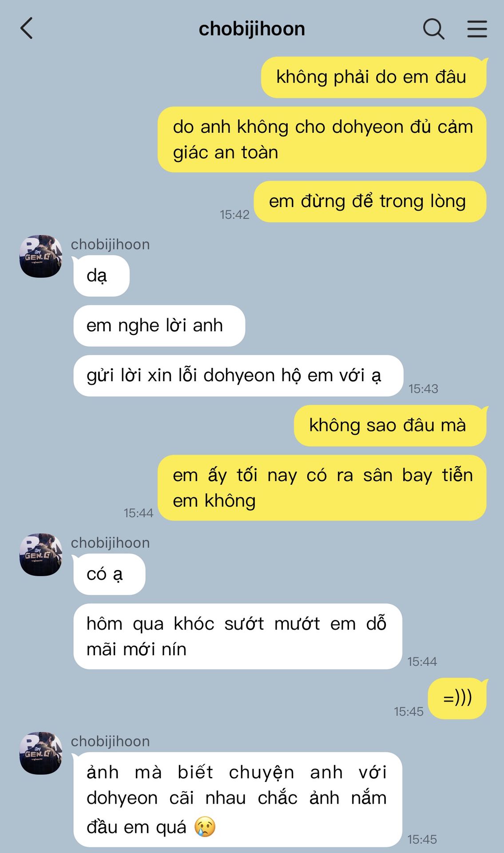
Task: Open the hamburger menu icon
Action: pyautogui.click(x=477, y=29)
